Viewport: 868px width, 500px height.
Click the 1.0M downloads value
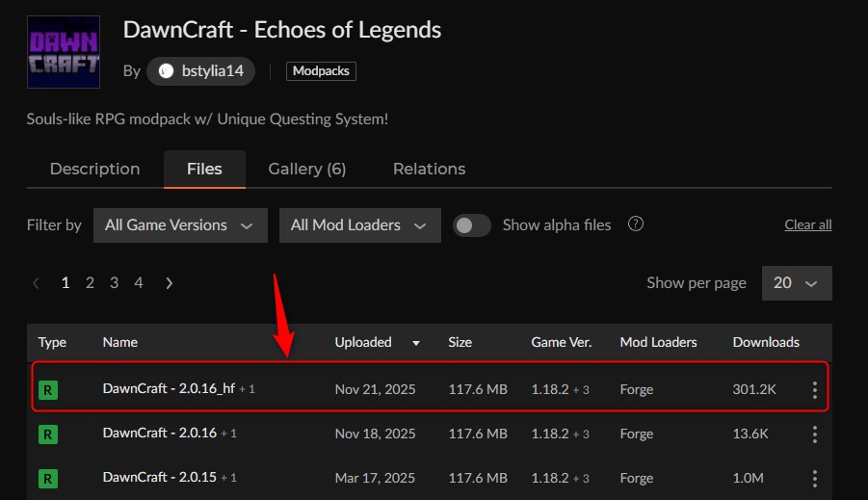[x=748, y=479]
